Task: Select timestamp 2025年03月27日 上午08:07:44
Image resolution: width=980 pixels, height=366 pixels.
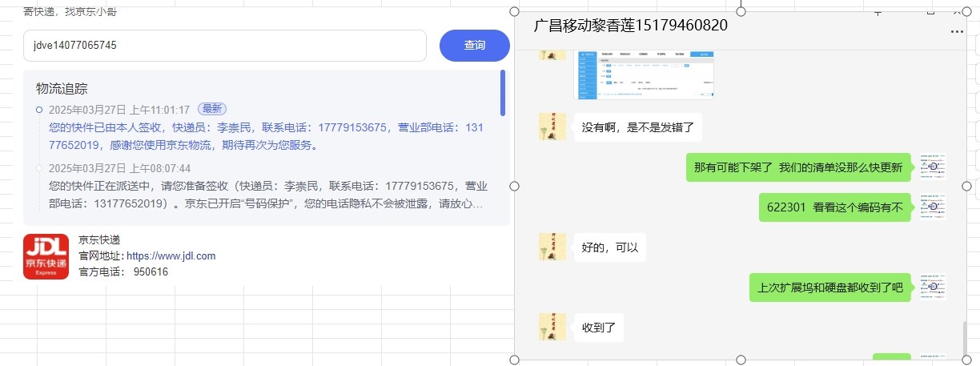Action: (119, 168)
